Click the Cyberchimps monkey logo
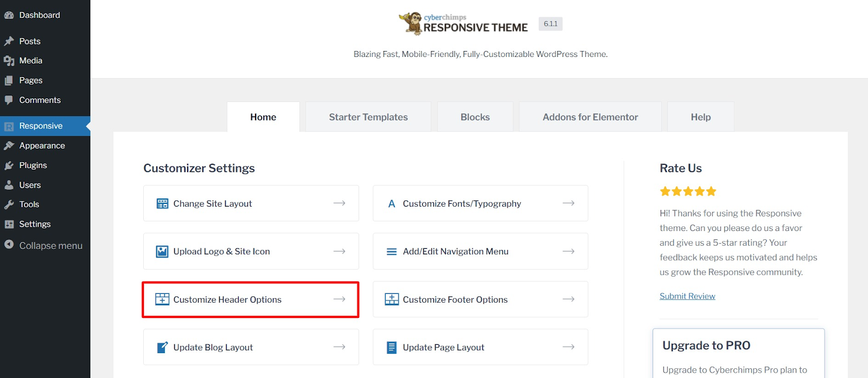The height and width of the screenshot is (378, 868). [x=411, y=23]
